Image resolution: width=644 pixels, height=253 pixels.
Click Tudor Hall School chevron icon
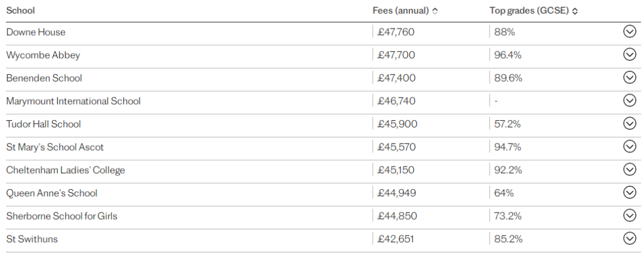point(629,123)
